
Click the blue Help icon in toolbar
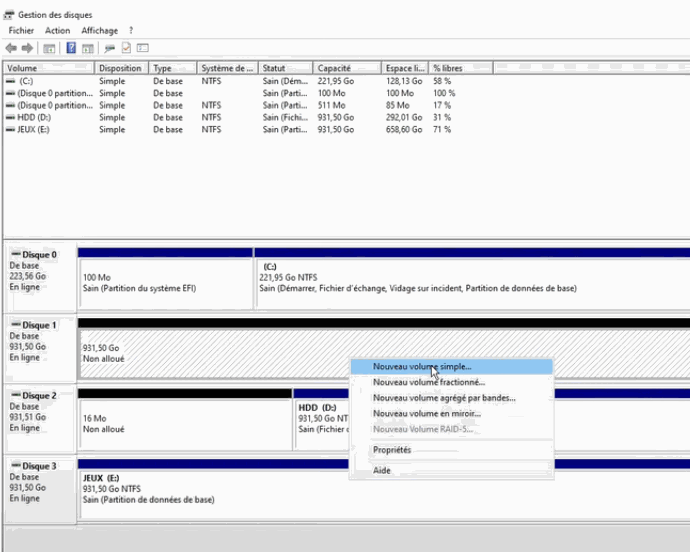click(x=72, y=48)
